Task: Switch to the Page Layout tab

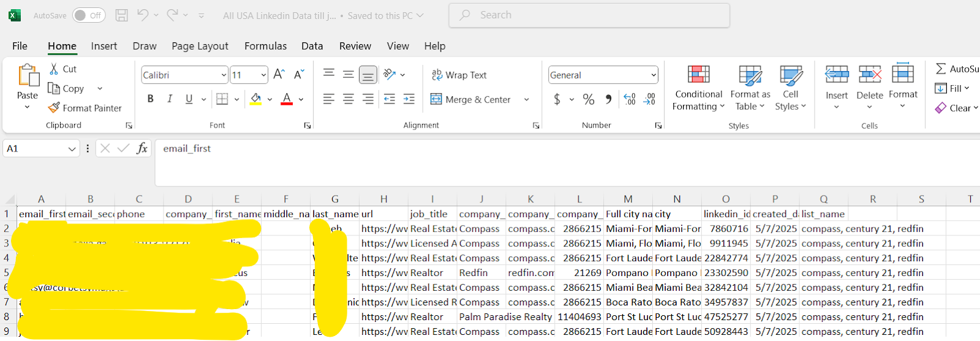Action: click(x=200, y=46)
